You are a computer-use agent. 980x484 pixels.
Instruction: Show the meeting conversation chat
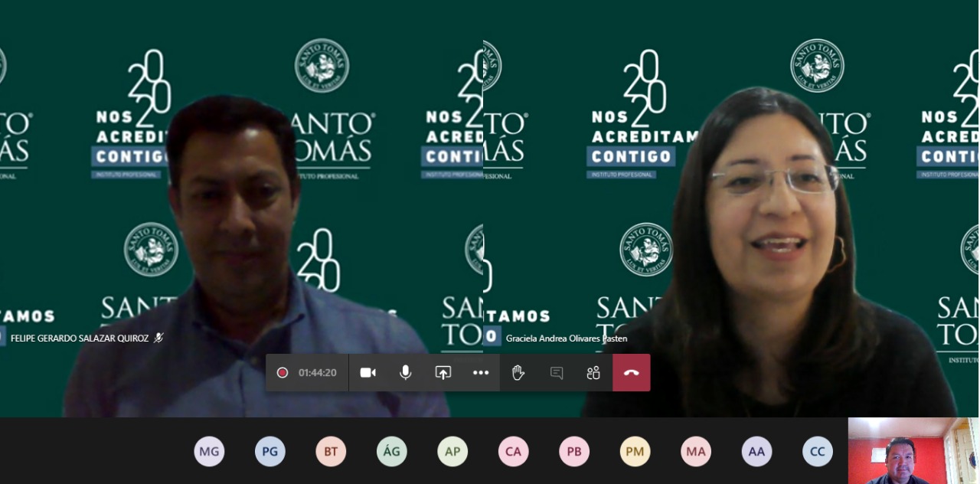tap(557, 373)
